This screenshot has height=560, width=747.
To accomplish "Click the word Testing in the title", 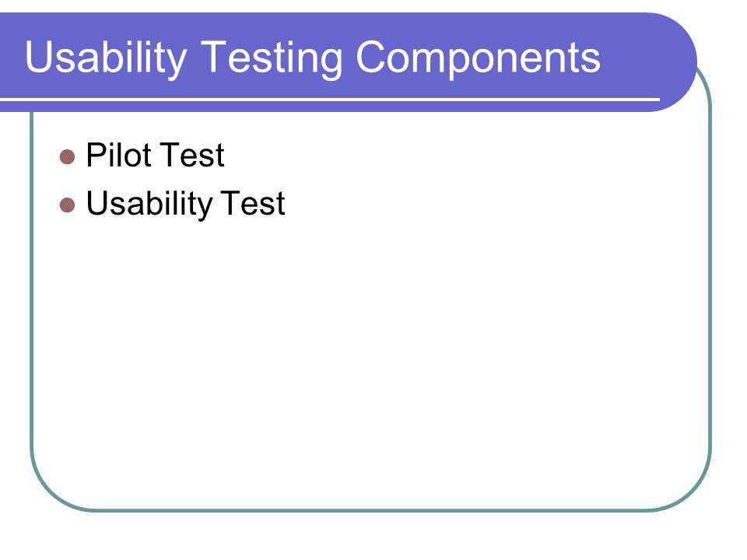I will point(272,59).
